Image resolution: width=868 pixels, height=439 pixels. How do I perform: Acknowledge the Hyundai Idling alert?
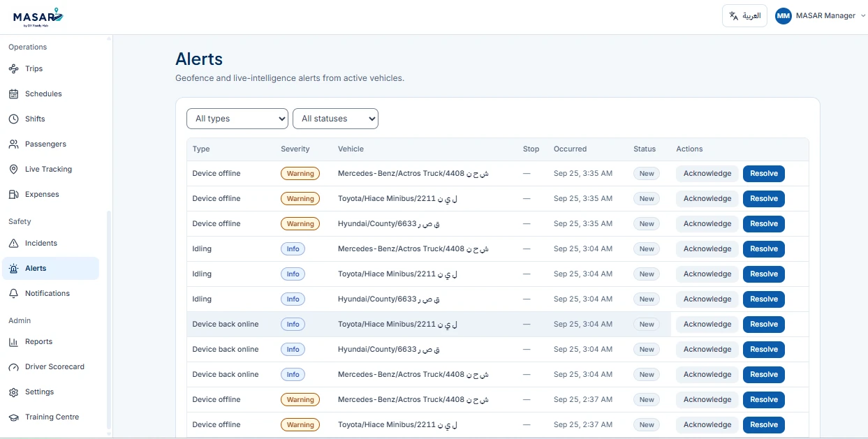point(707,299)
